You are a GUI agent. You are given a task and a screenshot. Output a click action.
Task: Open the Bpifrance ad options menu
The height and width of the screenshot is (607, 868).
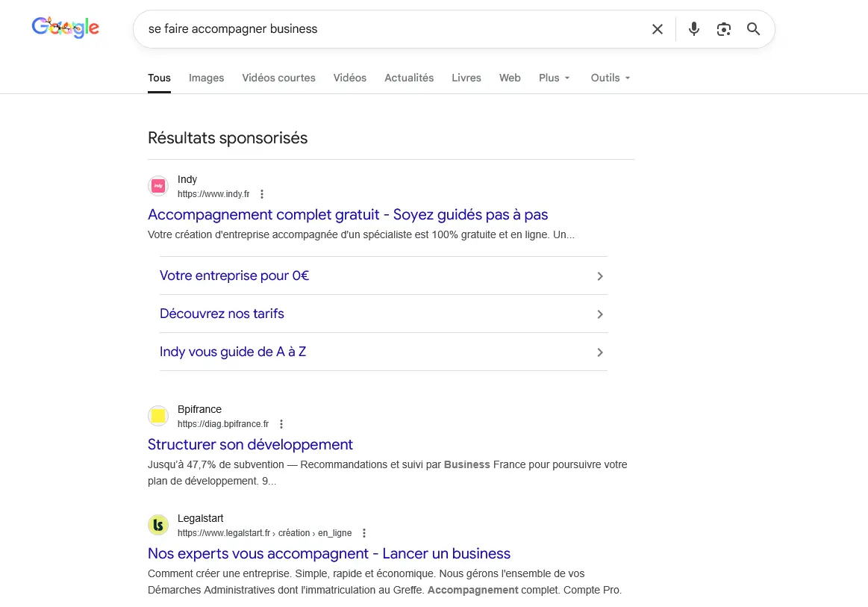coord(281,424)
